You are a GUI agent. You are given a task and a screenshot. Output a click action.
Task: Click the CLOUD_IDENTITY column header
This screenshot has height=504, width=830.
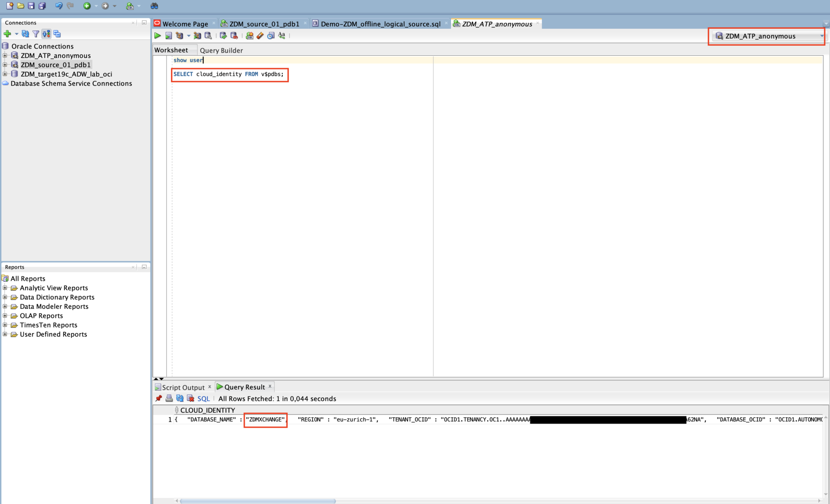pyautogui.click(x=207, y=410)
